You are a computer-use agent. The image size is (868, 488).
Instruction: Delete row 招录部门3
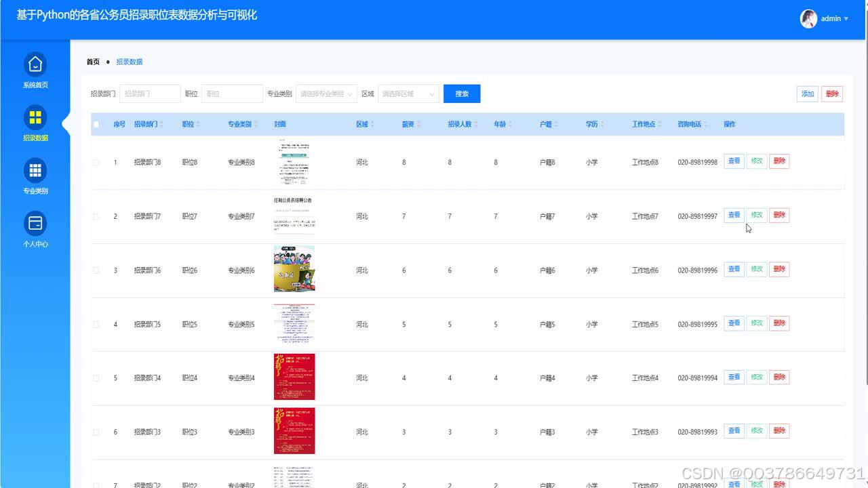pyautogui.click(x=779, y=431)
